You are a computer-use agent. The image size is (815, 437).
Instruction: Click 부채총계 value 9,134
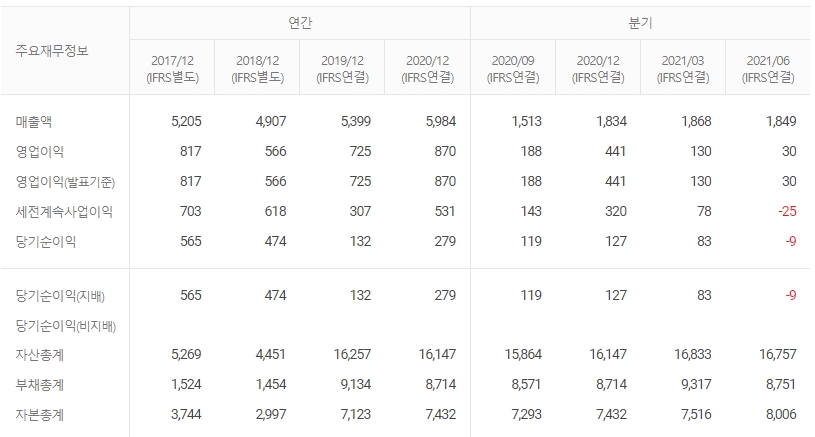pos(356,386)
